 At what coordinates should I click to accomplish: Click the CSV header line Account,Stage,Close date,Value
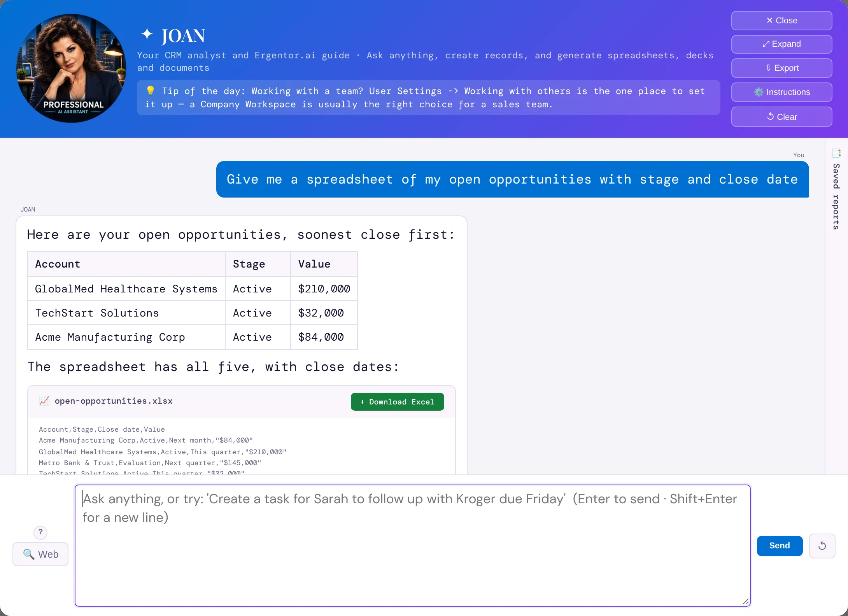[102, 429]
